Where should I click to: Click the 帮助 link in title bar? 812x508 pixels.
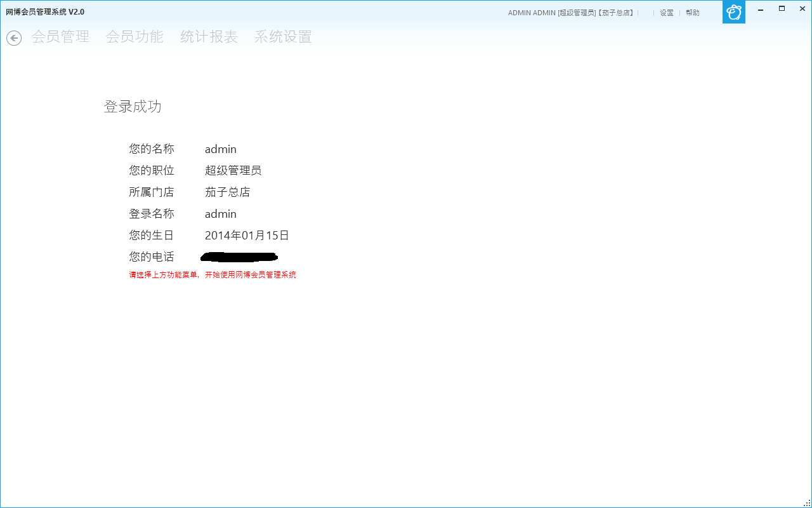pyautogui.click(x=693, y=13)
